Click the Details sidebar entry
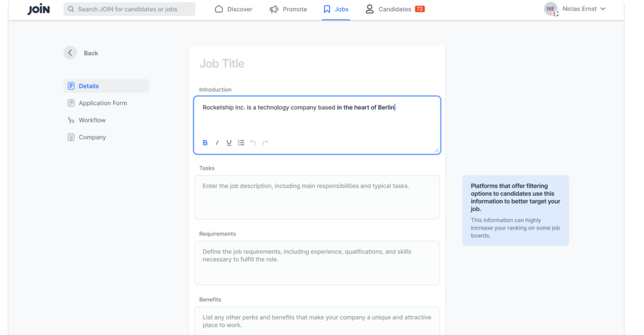Screen dimensions: 644x335 [89, 86]
